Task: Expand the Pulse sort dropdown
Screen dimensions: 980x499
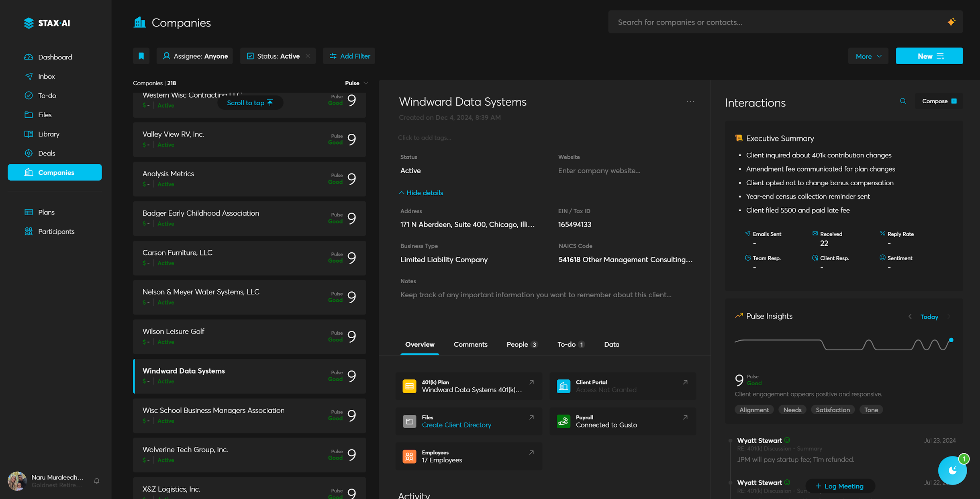Action: coord(356,83)
